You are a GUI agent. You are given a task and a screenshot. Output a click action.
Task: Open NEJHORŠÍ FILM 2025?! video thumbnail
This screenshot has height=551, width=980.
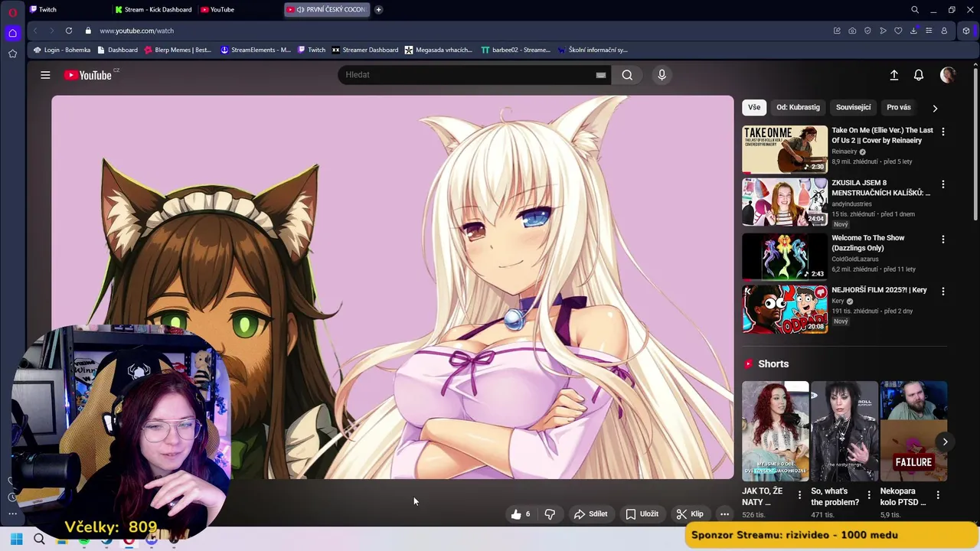(785, 309)
